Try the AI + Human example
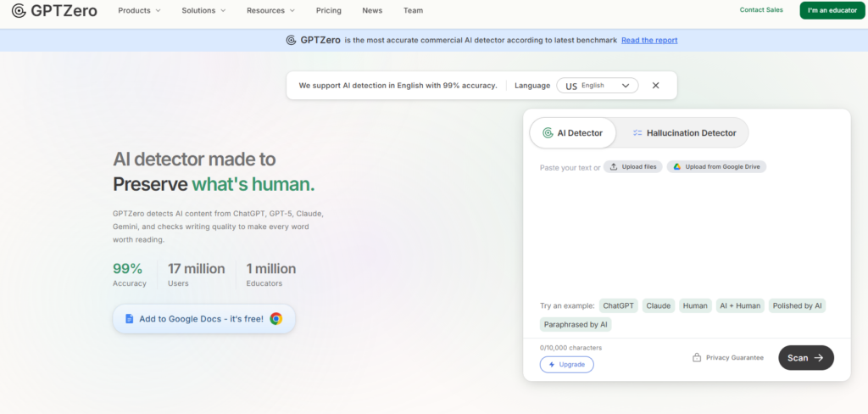Viewport: 868px width, 414px height. pyautogui.click(x=740, y=306)
